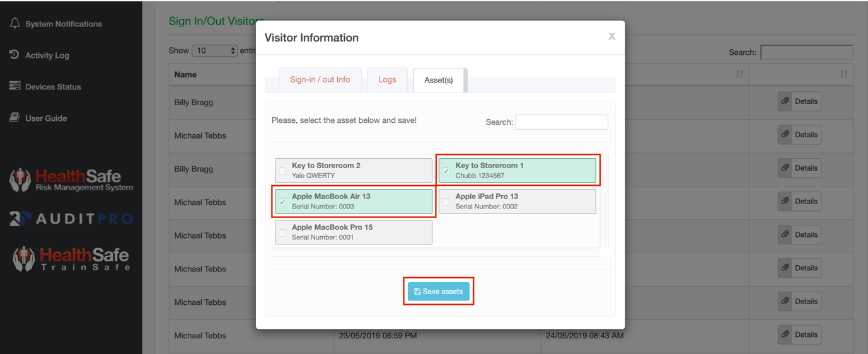
Task: Open the HealthSafe Risk Management System logo
Action: coord(71,180)
